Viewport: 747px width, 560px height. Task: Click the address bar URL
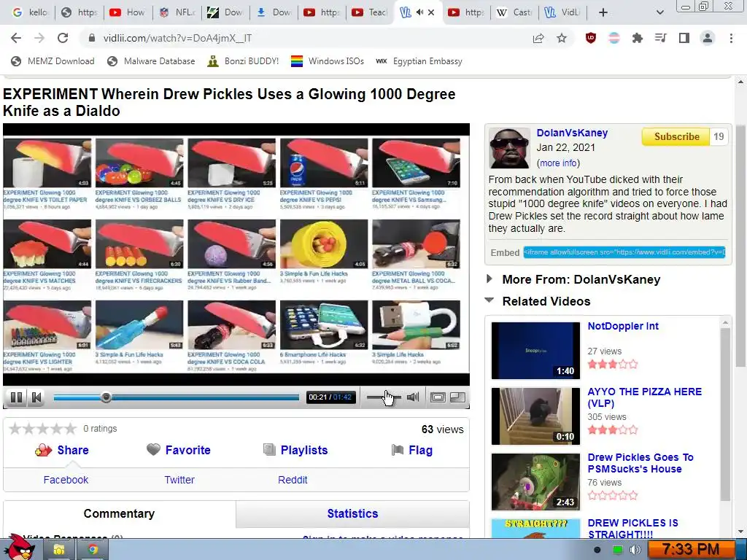point(177,38)
